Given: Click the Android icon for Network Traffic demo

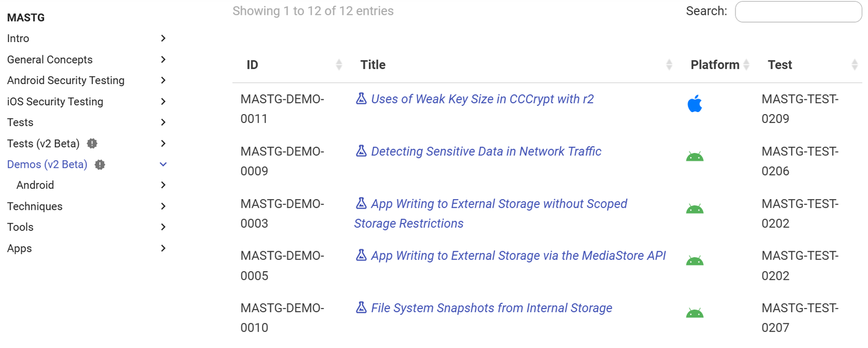Looking at the screenshot, I should pos(694,157).
